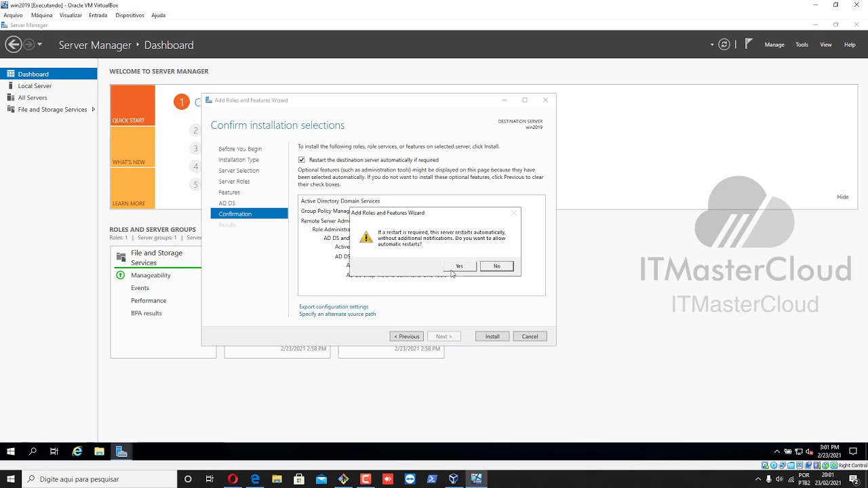868x488 pixels.
Task: Open 'Export configuration settings' link
Action: (334, 307)
